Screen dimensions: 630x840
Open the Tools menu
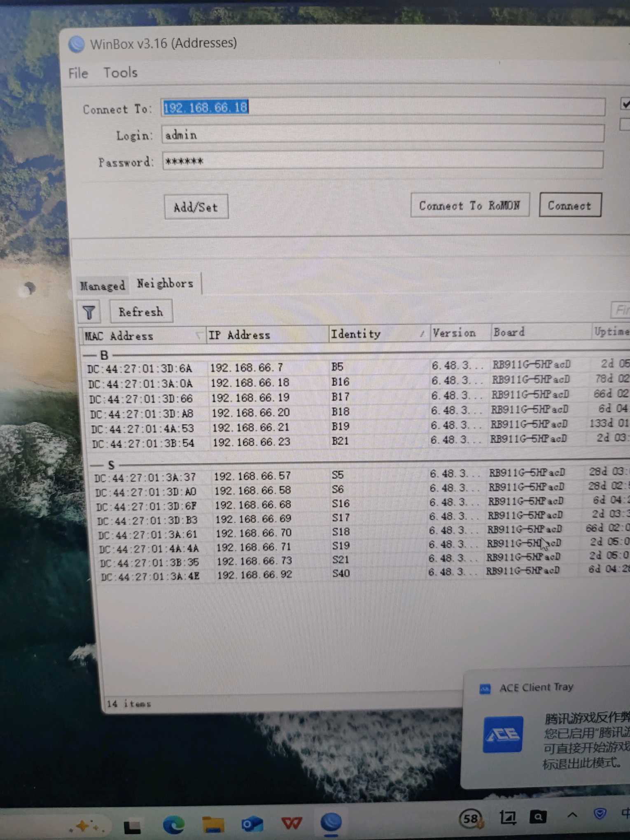point(120,72)
